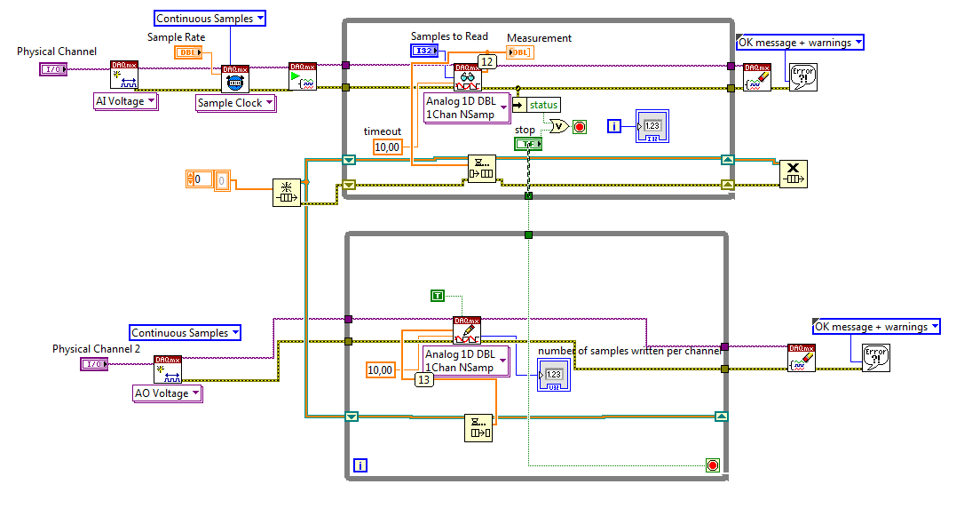Click the 'Sample Rate' label
The width and height of the screenshot is (980, 508).
click(177, 37)
